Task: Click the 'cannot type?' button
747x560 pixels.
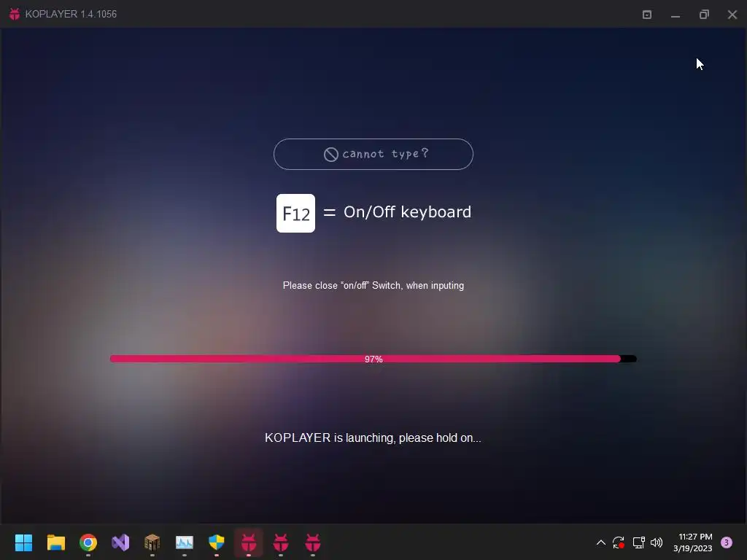Action: point(373,155)
